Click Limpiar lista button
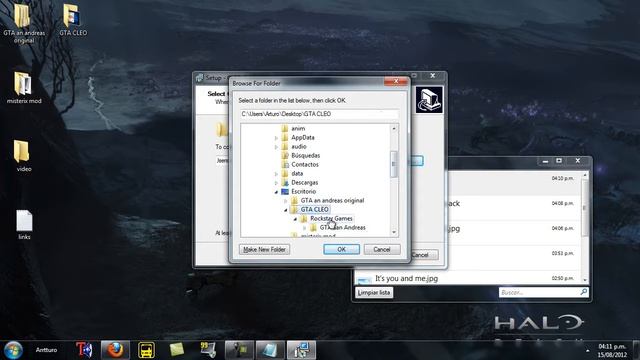 point(373,293)
